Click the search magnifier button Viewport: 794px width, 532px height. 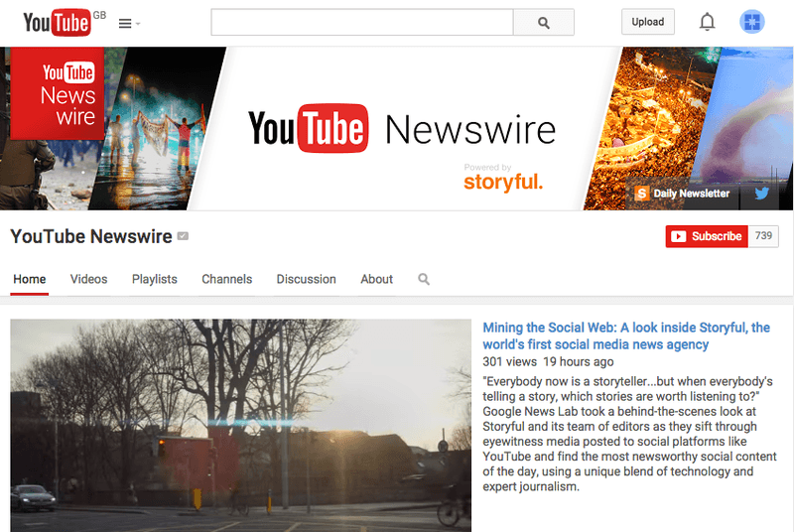click(543, 22)
